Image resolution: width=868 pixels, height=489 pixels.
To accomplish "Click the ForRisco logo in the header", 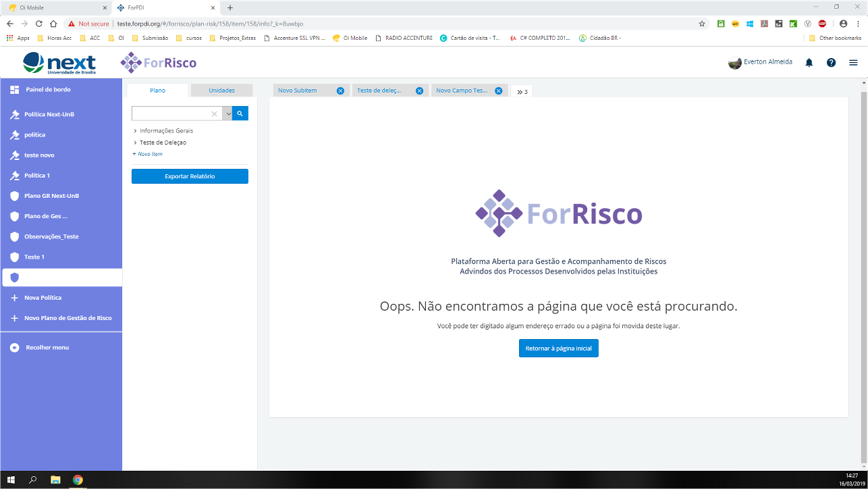I will coord(158,62).
